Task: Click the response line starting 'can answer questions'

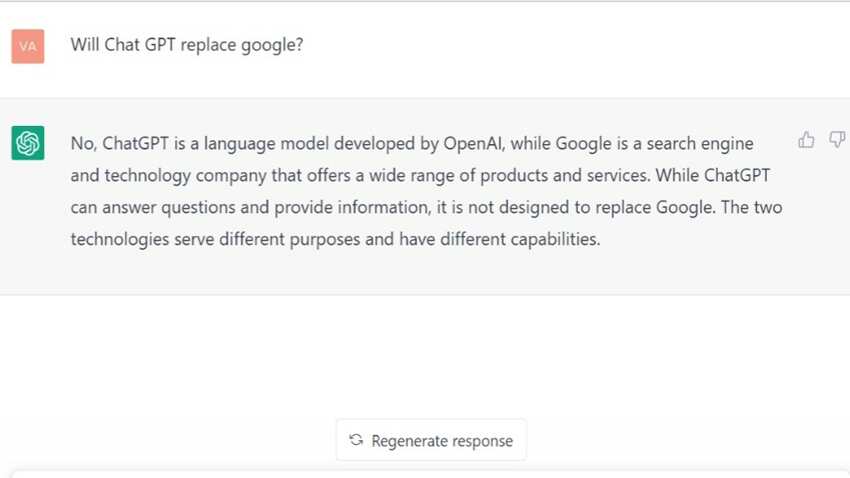Action: (x=426, y=208)
